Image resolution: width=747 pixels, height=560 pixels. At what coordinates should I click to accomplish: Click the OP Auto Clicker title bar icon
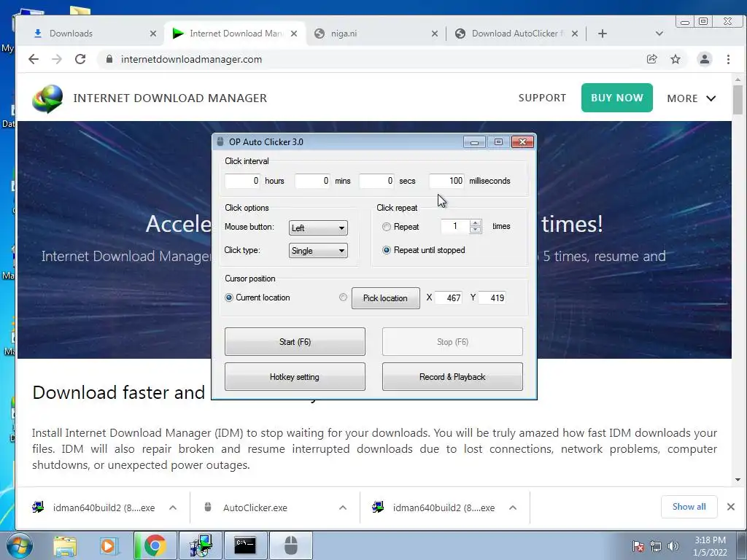(x=220, y=142)
